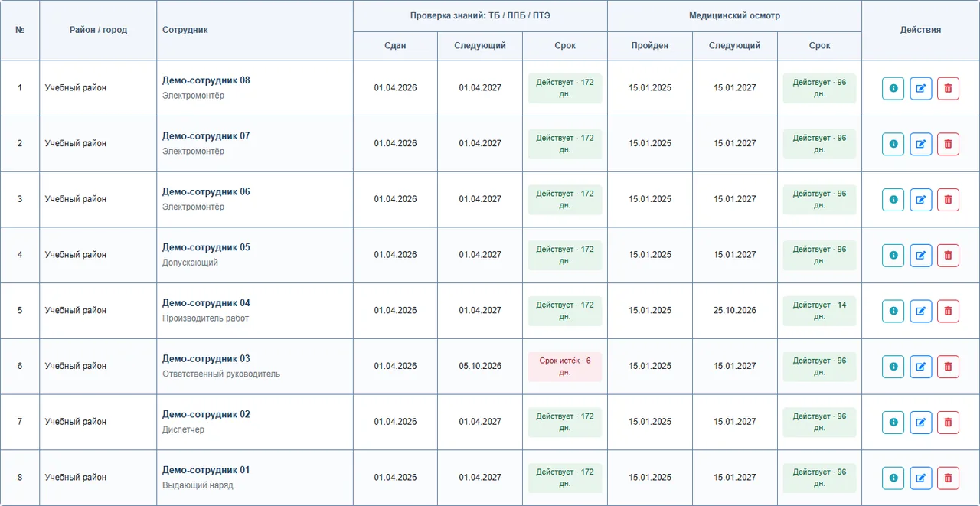Delete the Демо-сотрудник 04 row
980x506 pixels.
tap(948, 311)
